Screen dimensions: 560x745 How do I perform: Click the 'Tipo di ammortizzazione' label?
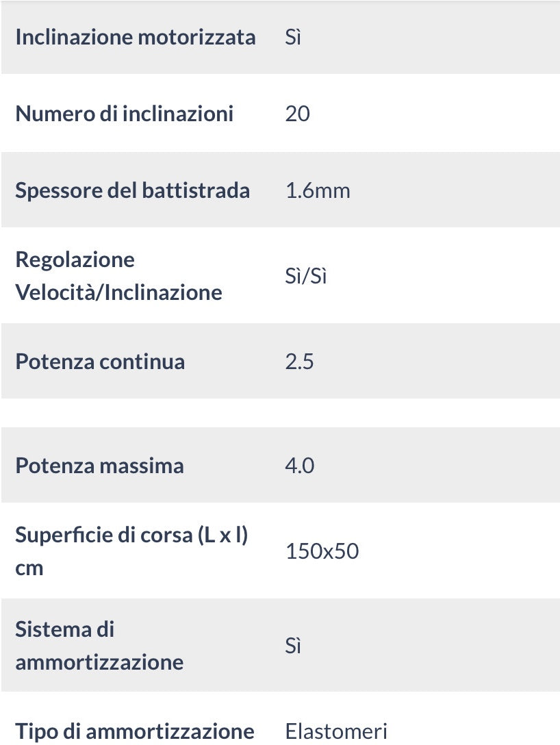coord(135,731)
